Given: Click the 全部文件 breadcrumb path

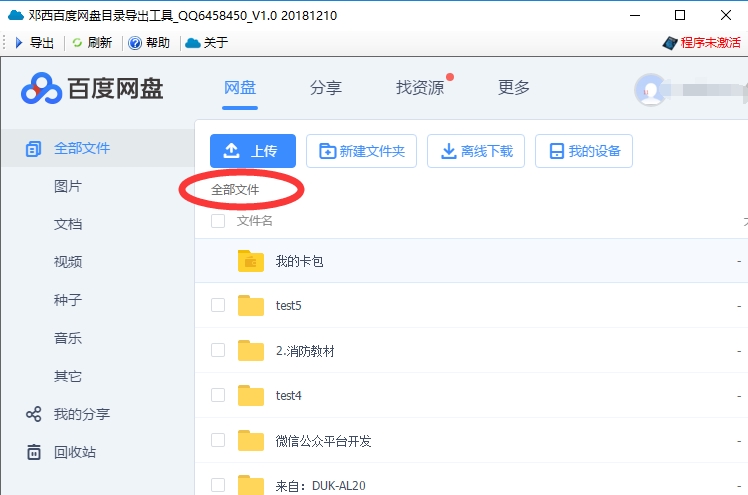Looking at the screenshot, I should [235, 190].
